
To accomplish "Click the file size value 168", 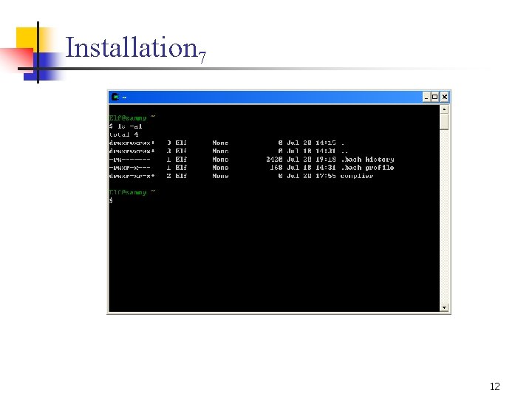I will point(276,168).
